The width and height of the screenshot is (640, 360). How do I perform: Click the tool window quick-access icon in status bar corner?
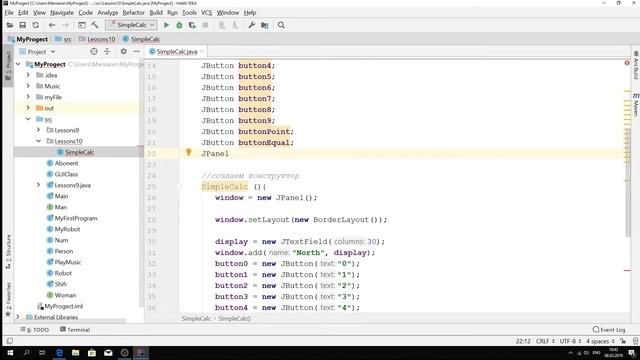[10, 341]
